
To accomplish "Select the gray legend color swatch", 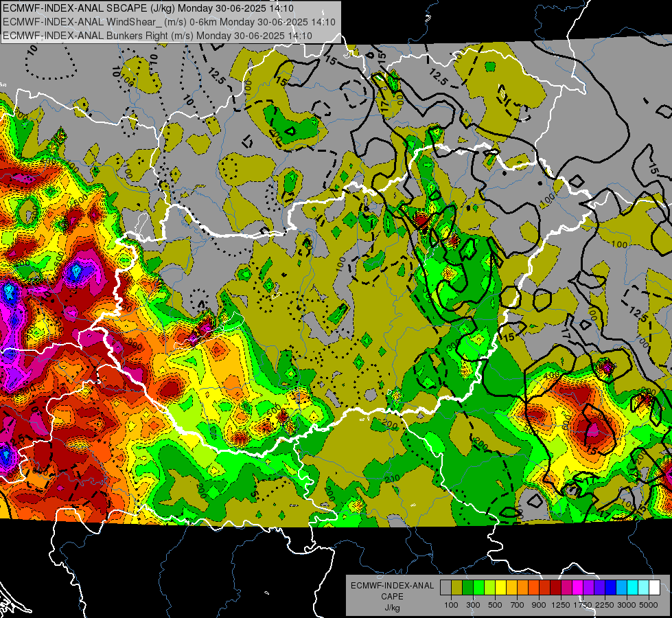I will 445,588.
